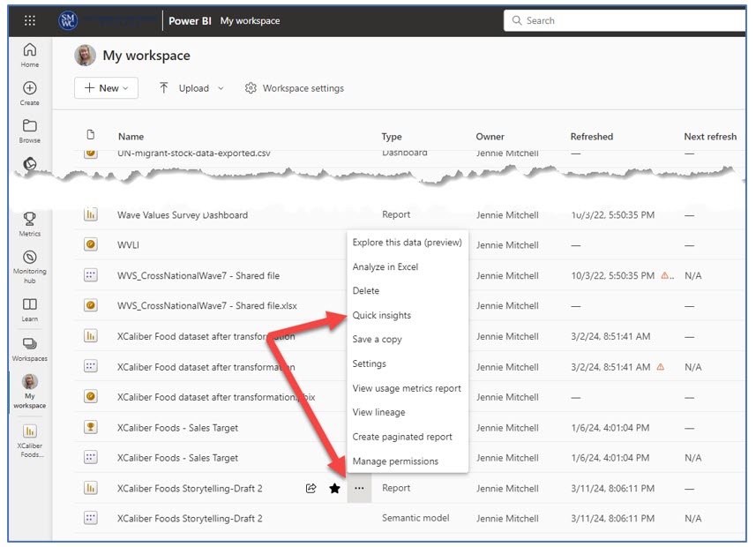756x547 pixels.
Task: Share XCaliber Foods Storytelling-Draft 2 report
Action: 311,488
